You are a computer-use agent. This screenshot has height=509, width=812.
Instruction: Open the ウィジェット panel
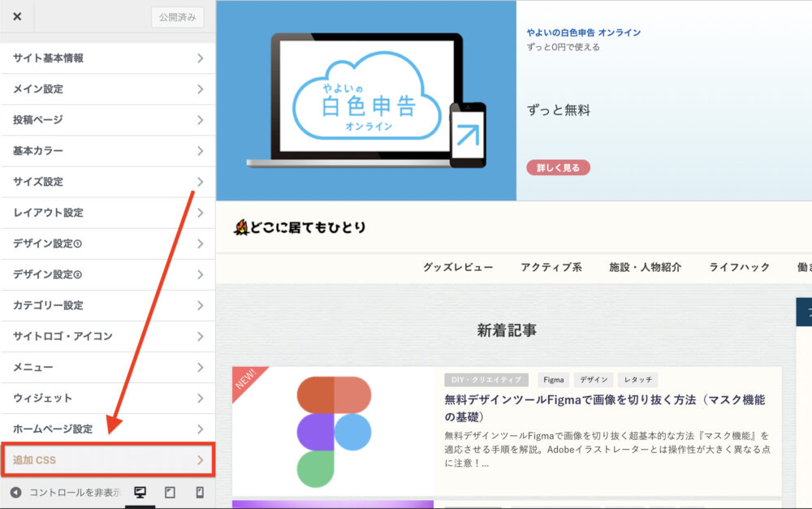click(x=107, y=398)
